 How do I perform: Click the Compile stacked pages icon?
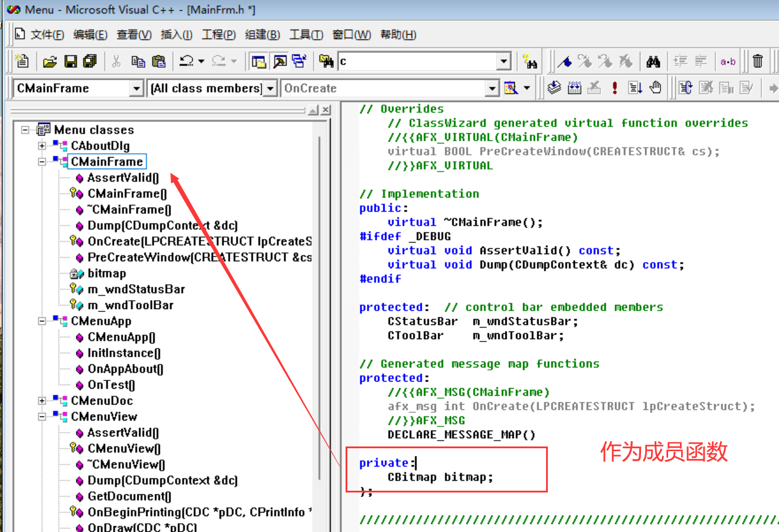[x=554, y=88]
